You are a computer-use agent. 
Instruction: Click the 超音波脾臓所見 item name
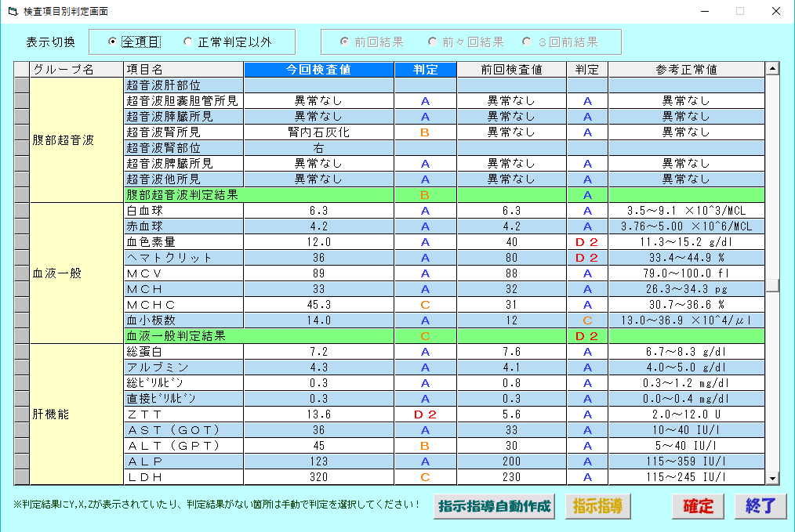[183, 164]
